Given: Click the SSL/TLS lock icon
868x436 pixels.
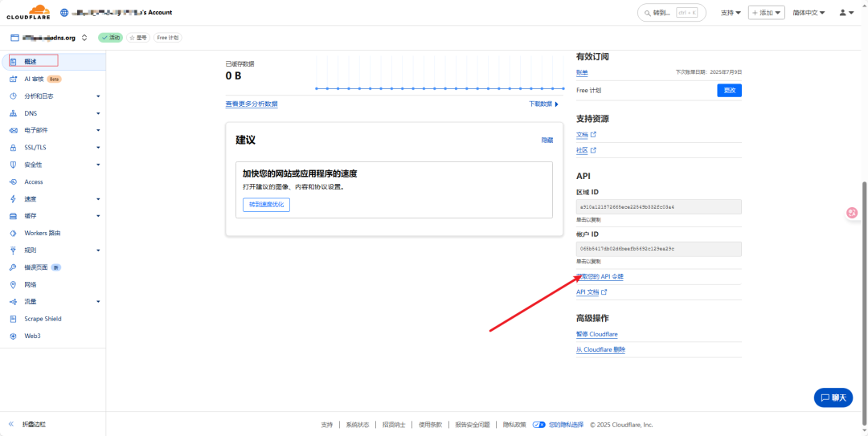Looking at the screenshot, I should pyautogui.click(x=14, y=148).
